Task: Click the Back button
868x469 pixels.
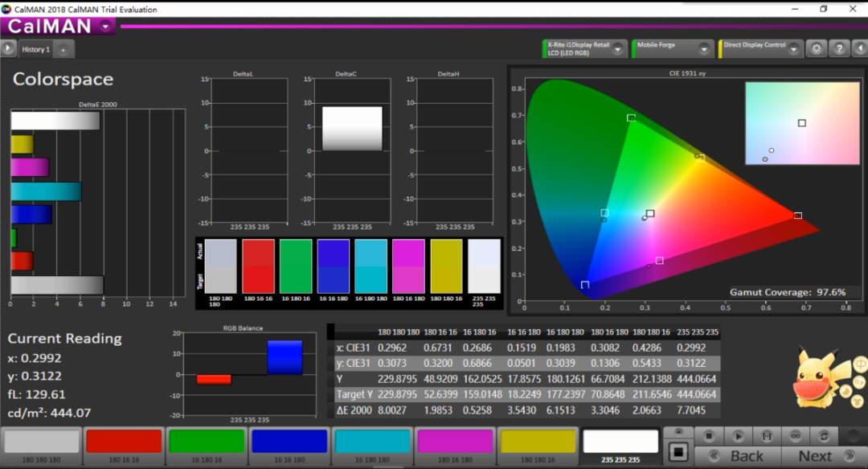Action: (x=737, y=456)
